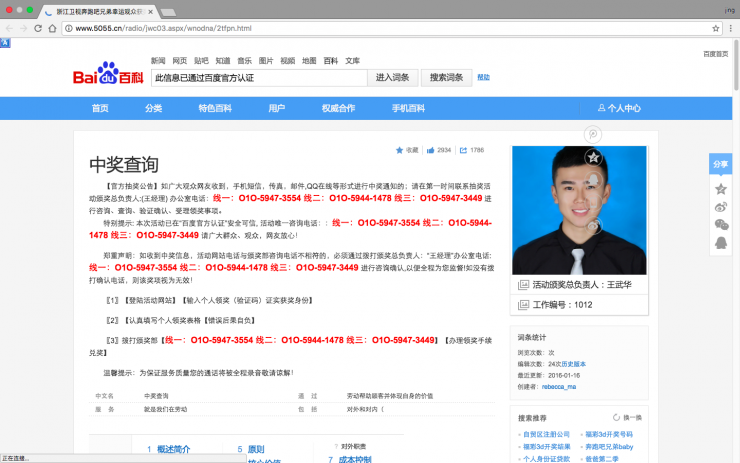Click the share arrow icon (1786)
This screenshot has width=740, height=463.
tap(463, 150)
